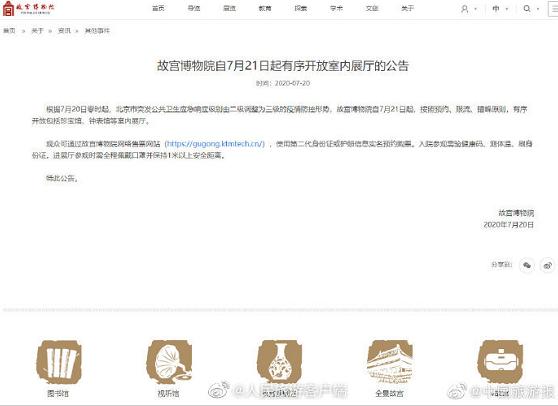Open the 关于 navigation menu
Image resolution: width=558 pixels, height=406 pixels.
[x=407, y=9]
